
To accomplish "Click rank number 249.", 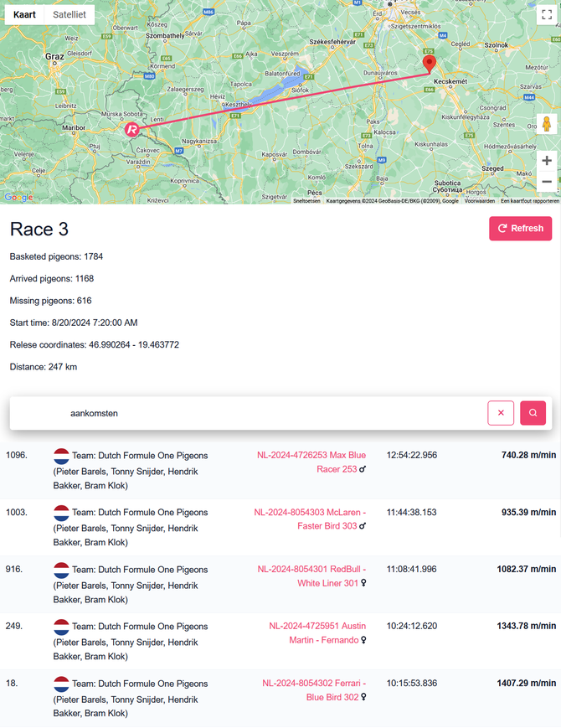I will coord(14,626).
